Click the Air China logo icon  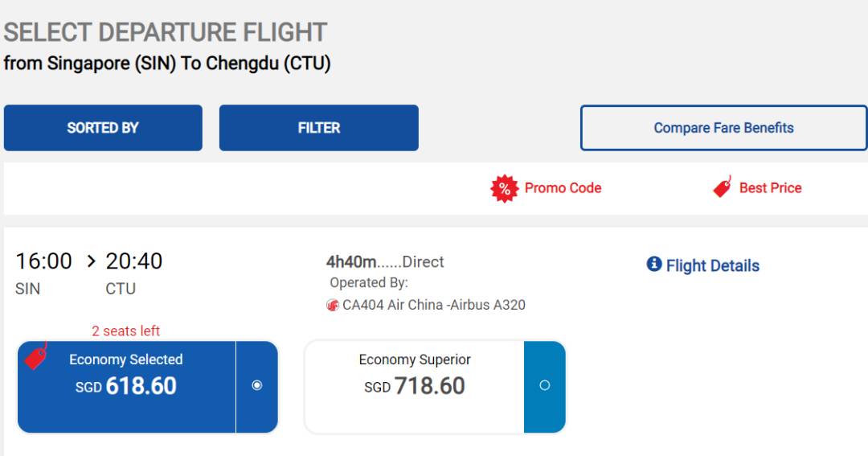tap(333, 306)
